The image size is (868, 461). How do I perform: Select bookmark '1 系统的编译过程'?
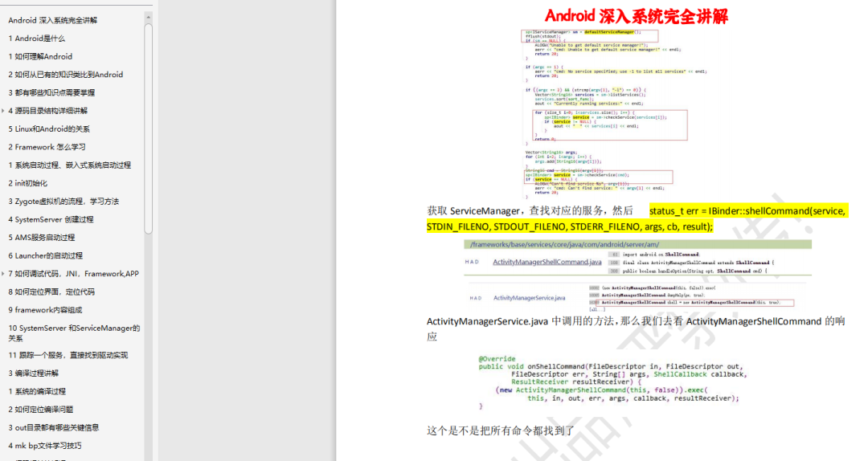point(37,391)
